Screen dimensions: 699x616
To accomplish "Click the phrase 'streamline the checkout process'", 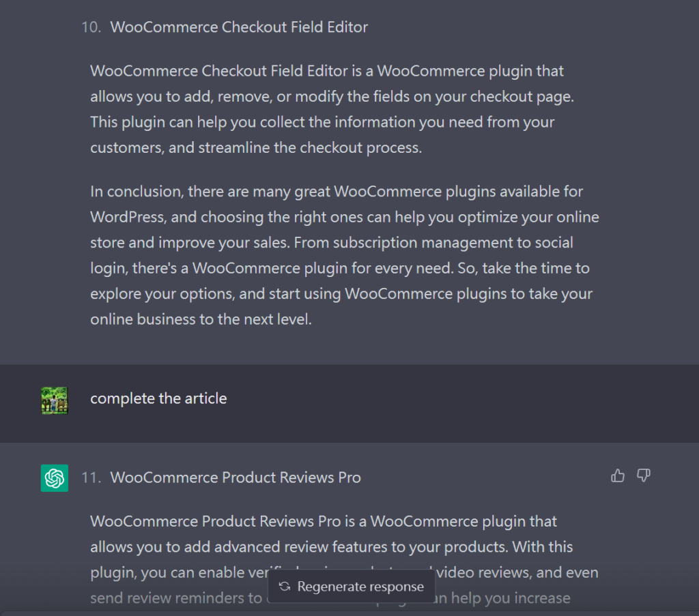I will [x=310, y=147].
